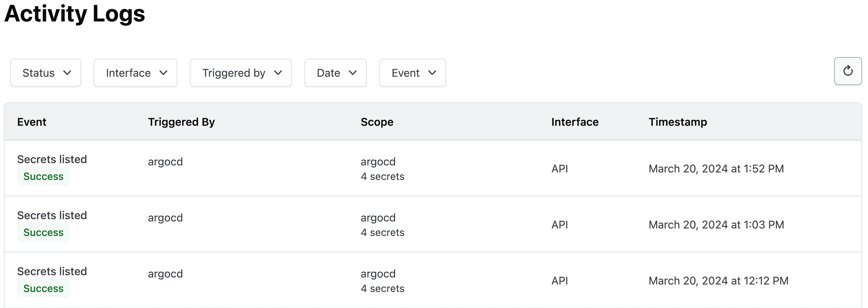
Task: Click the Scope column header
Action: pos(377,122)
